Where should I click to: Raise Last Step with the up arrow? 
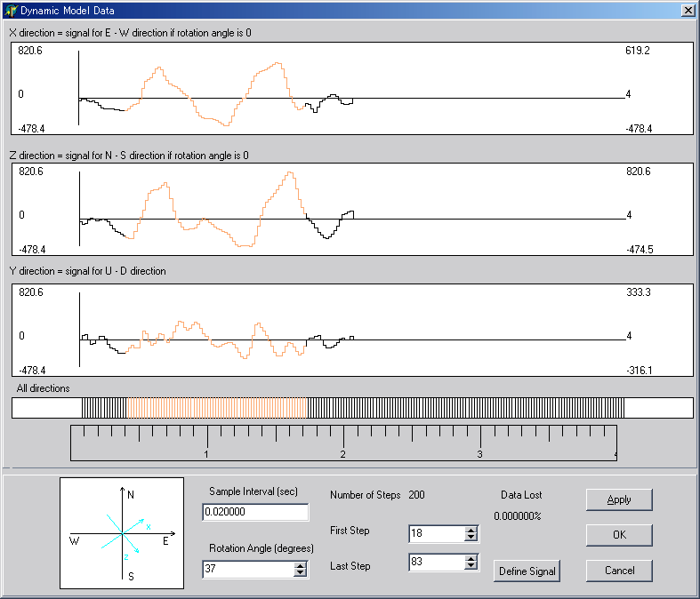pyautogui.click(x=471, y=558)
